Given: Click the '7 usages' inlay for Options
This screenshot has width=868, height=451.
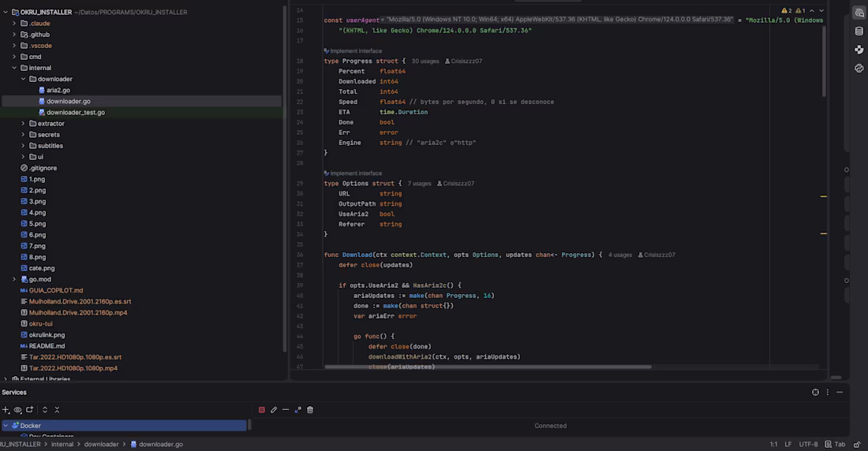Looking at the screenshot, I should (x=419, y=184).
